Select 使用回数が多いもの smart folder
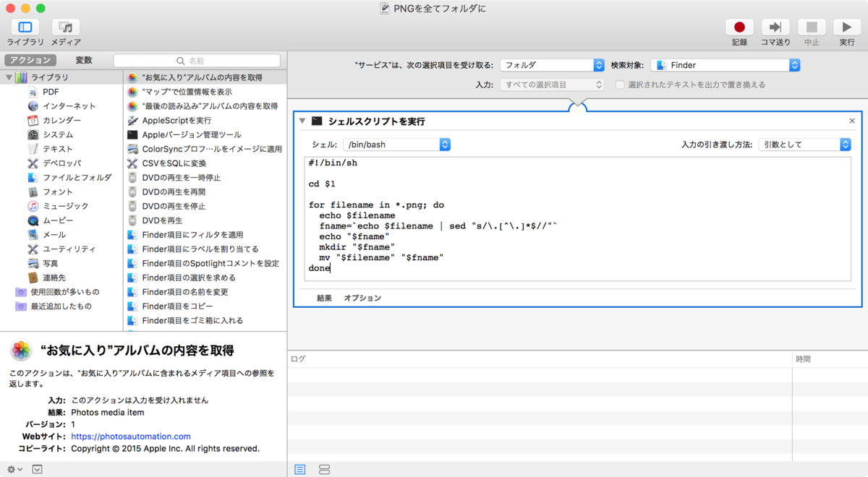 58,292
